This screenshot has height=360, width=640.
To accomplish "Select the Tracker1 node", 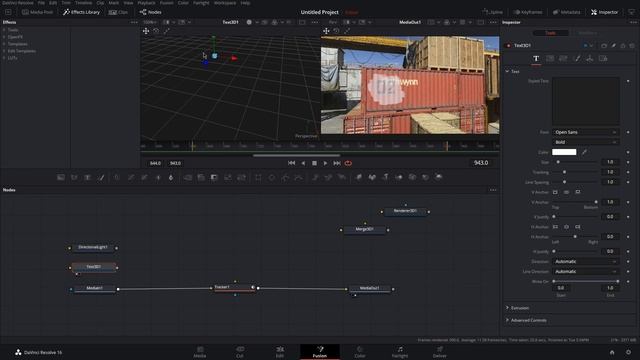I will (234, 287).
